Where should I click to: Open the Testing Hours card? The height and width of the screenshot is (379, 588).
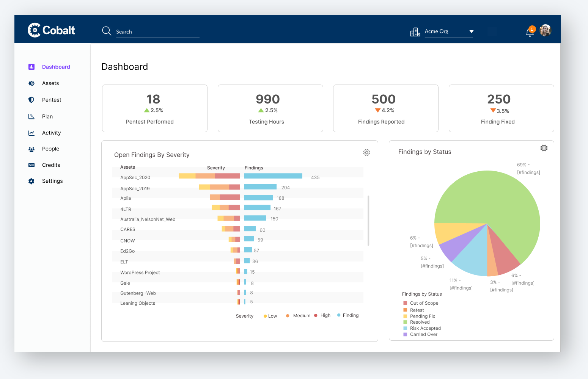(270, 108)
